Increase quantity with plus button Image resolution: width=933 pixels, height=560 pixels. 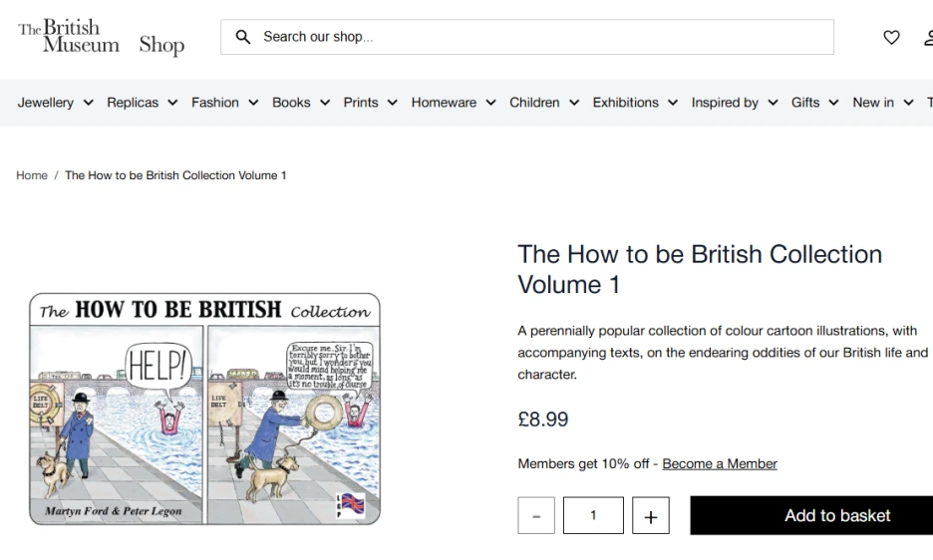click(x=650, y=516)
